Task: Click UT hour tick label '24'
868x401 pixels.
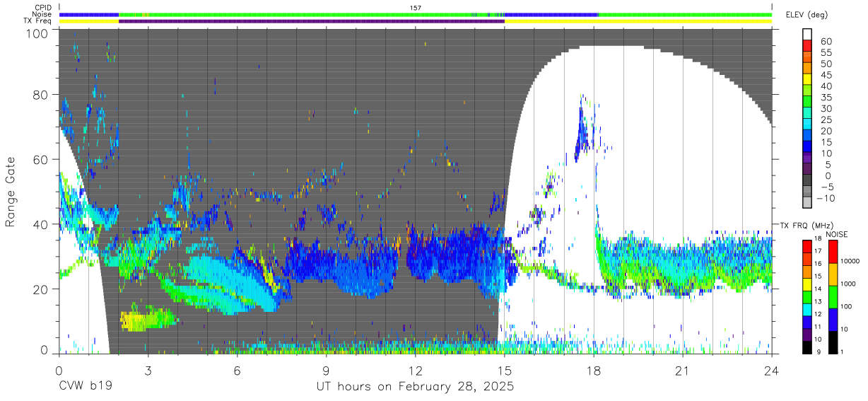Action: tap(772, 371)
